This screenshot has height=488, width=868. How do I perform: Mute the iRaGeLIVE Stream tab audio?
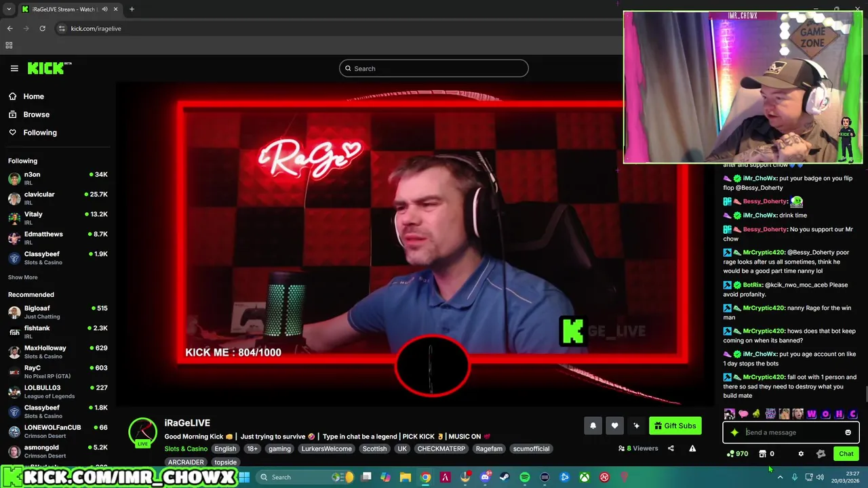pyautogui.click(x=104, y=9)
